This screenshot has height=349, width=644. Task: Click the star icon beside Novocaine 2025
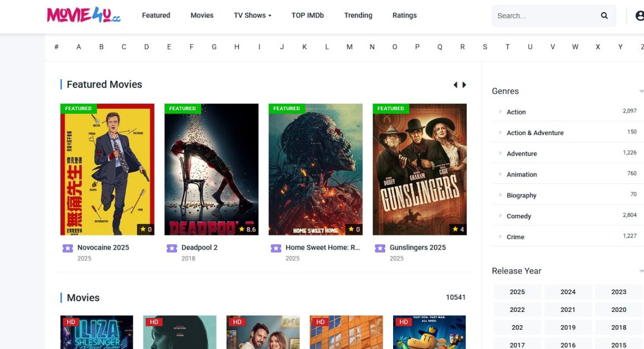[x=68, y=248]
